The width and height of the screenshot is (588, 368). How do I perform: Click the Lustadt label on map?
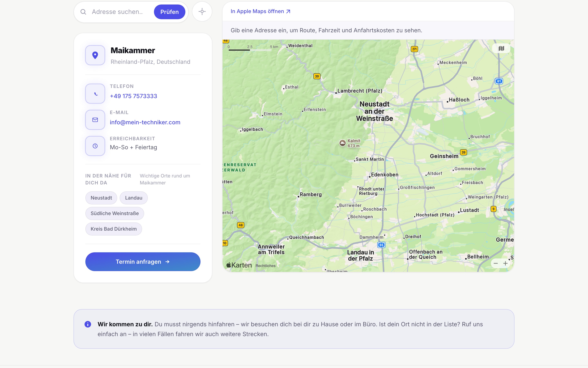point(469,210)
